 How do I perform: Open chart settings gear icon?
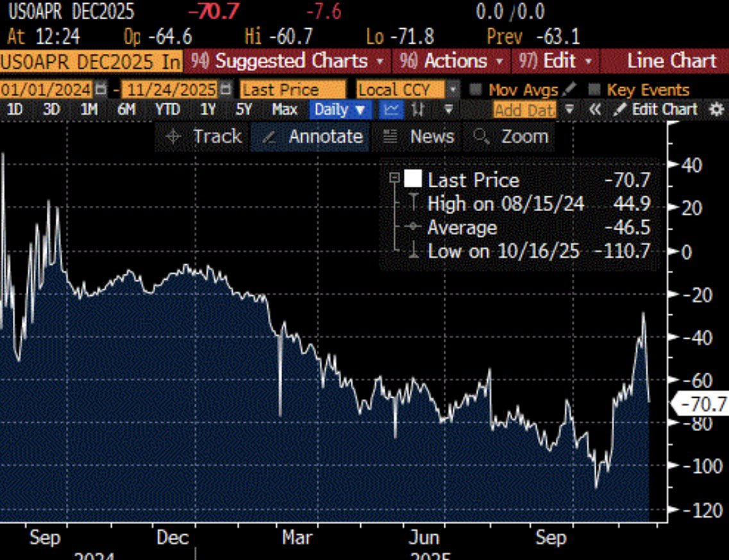coord(717,110)
